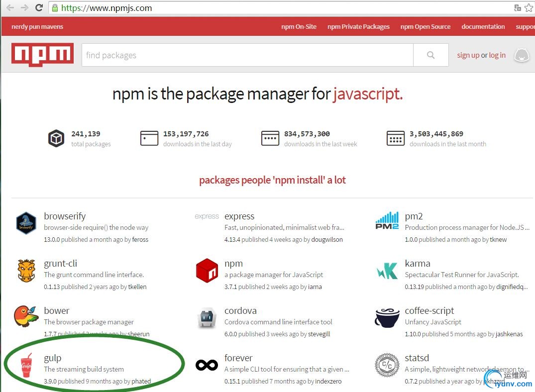Screen dimensions: 535x392
Task: Click the last month downloads calendar icon
Action: (x=396, y=138)
